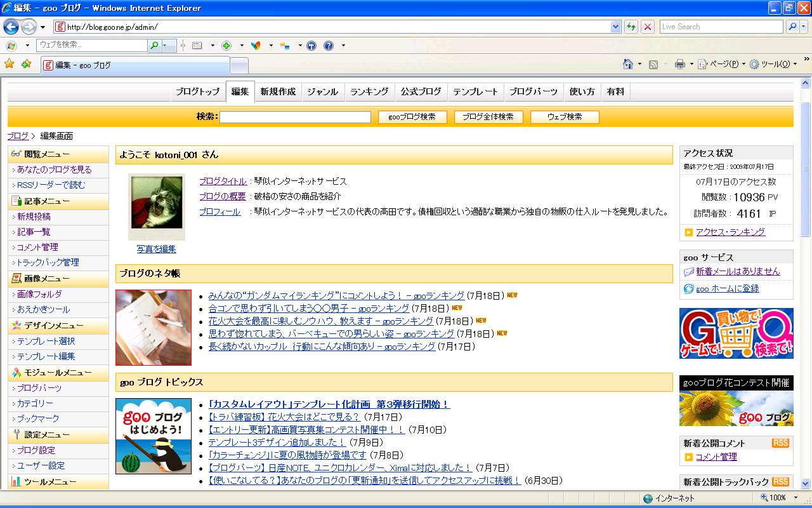Viewport: 812px width, 508px height.
Task: Click the blog 検索 text field
Action: [295, 117]
